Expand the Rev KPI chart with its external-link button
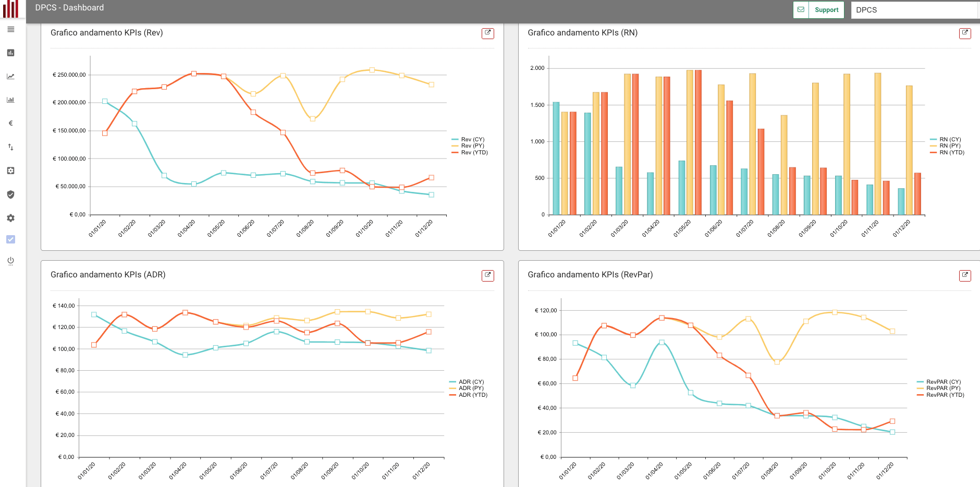The image size is (980, 487). pyautogui.click(x=487, y=33)
